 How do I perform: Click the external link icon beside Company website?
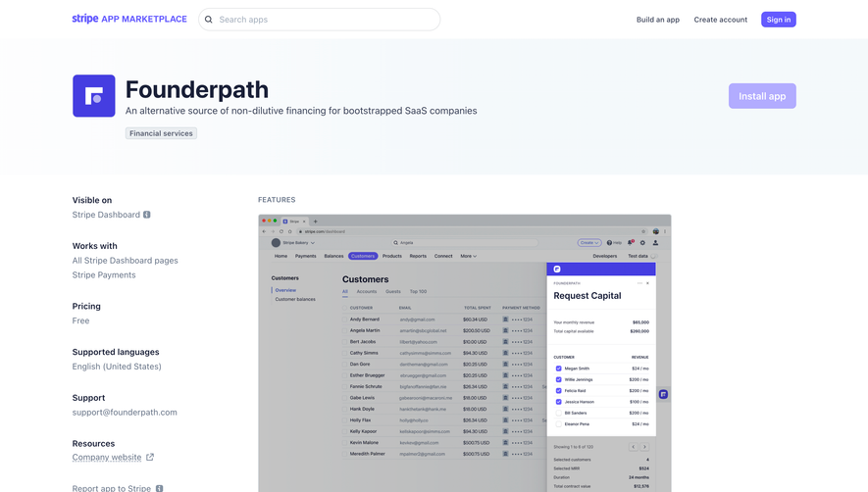[150, 457]
